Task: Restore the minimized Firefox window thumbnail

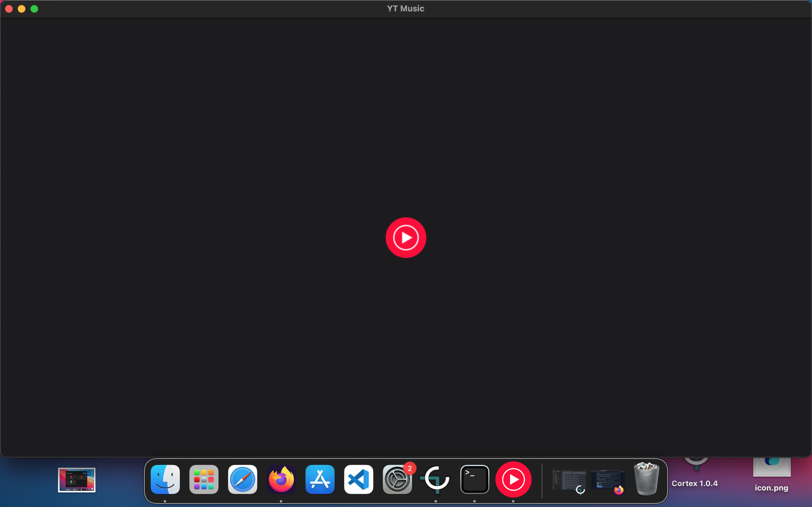Action: pos(607,480)
